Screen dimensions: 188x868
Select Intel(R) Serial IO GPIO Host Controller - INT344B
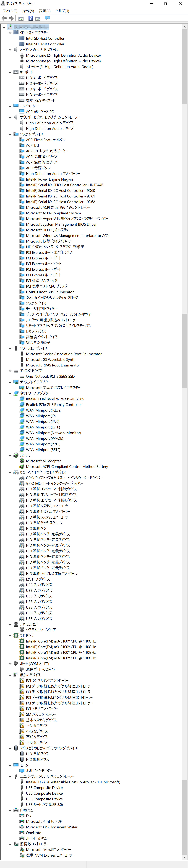[64, 185]
